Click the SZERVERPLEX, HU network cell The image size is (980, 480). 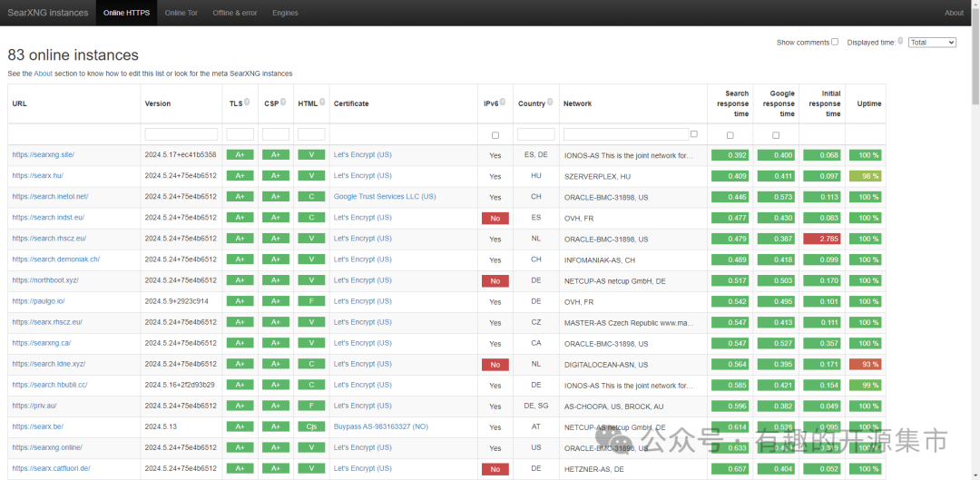coord(597,177)
